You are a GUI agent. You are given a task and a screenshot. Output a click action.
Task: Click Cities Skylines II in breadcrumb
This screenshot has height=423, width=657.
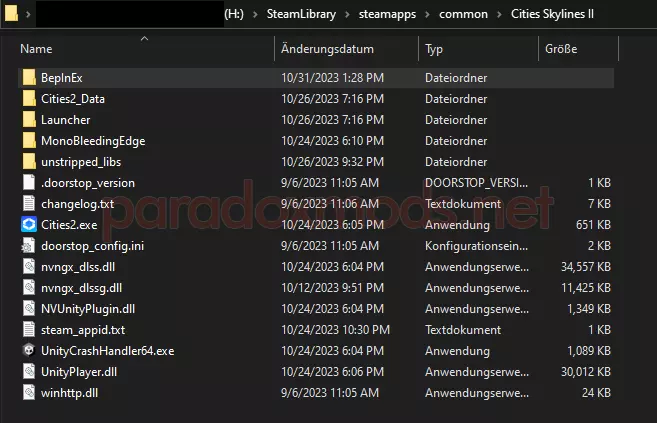coord(552,14)
